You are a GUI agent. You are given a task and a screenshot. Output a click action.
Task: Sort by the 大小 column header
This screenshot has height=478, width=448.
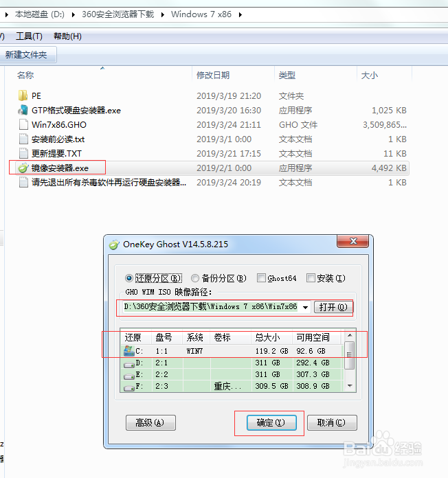point(369,75)
